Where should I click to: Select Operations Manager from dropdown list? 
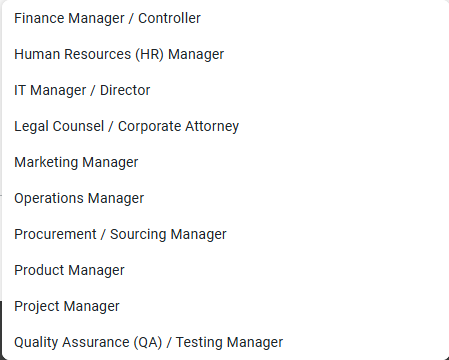(225, 198)
